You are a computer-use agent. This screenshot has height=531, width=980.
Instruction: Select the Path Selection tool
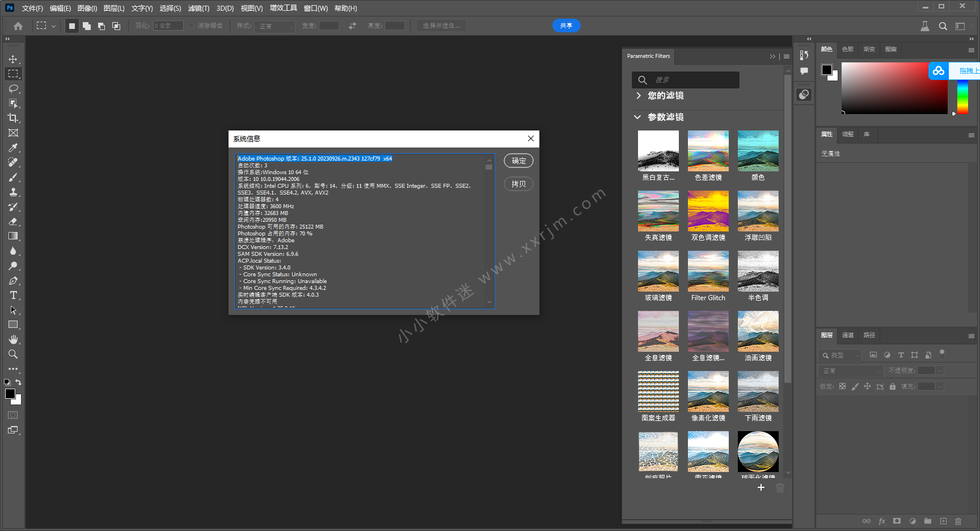click(x=13, y=310)
